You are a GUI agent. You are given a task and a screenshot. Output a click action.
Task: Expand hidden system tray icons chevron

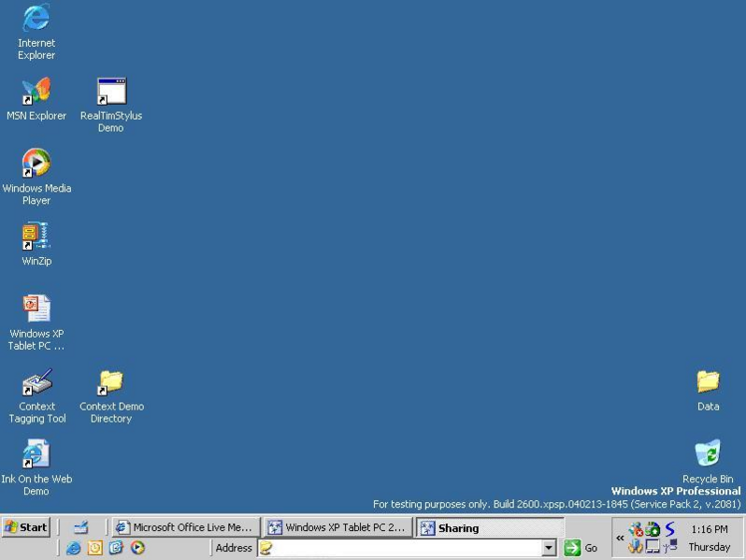(x=619, y=538)
